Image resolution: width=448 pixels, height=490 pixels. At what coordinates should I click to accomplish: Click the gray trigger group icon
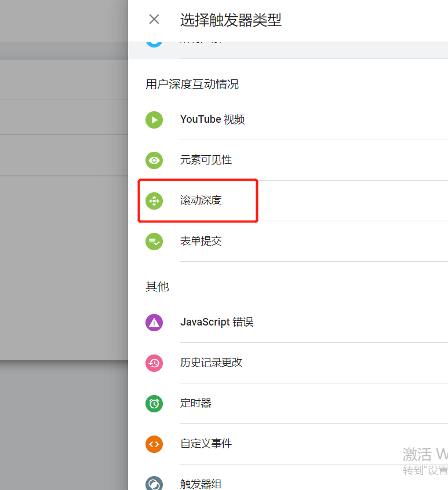point(154,484)
